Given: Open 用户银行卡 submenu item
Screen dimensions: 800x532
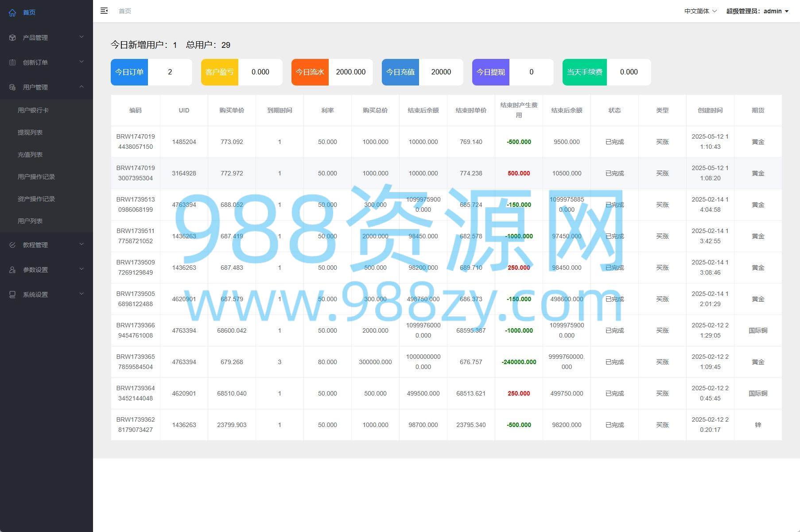Looking at the screenshot, I should tap(33, 110).
